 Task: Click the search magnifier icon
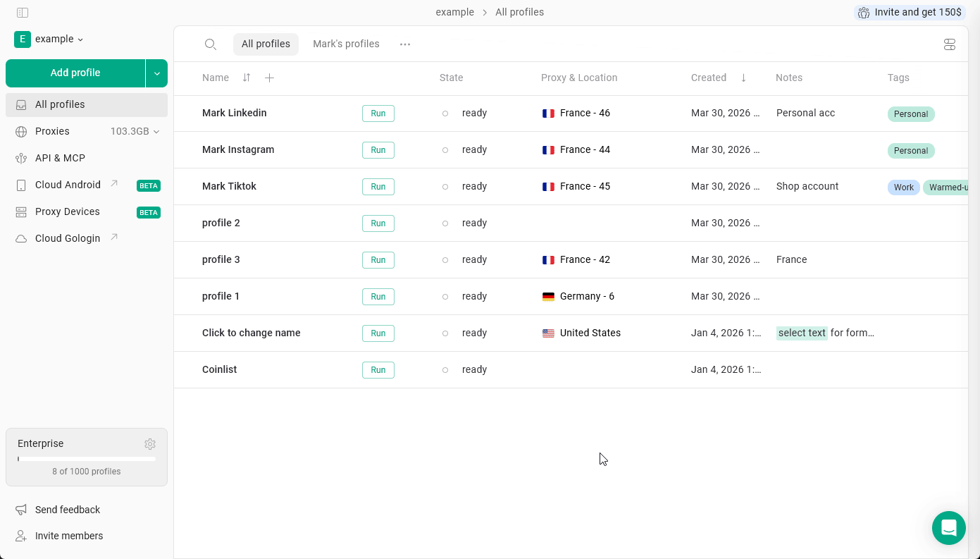tap(210, 44)
